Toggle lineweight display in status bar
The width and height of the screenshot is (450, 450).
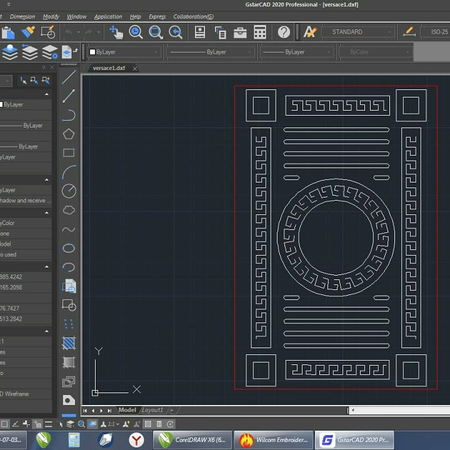point(49,424)
